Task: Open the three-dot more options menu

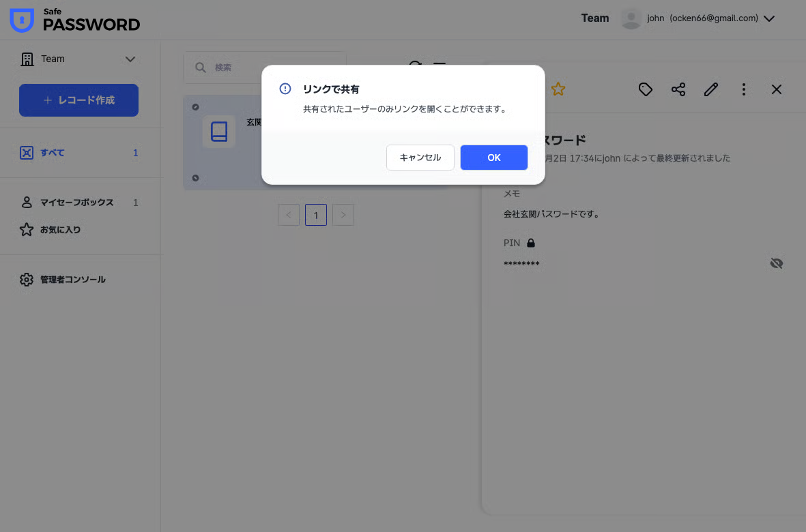Action: click(743, 89)
